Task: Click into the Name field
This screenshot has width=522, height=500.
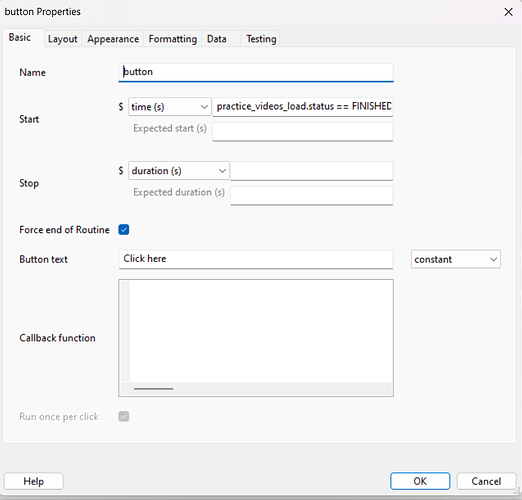Action: [x=256, y=72]
